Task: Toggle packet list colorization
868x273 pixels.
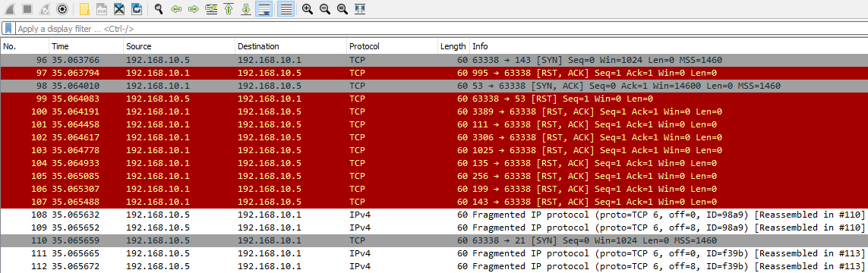Action: click(x=285, y=9)
